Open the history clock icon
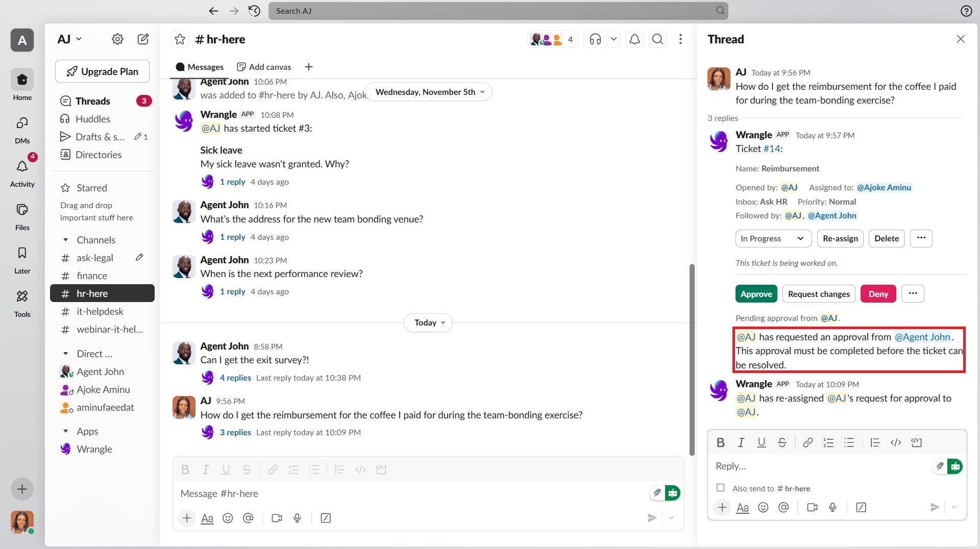 [x=254, y=11]
